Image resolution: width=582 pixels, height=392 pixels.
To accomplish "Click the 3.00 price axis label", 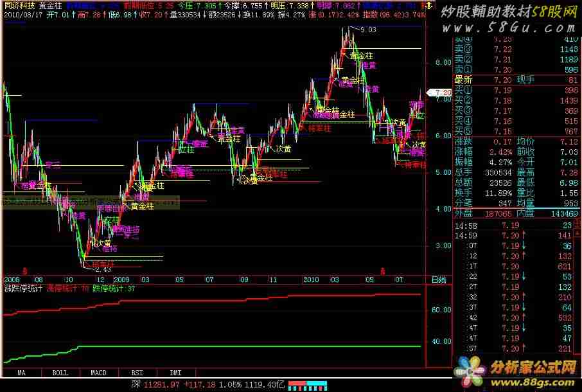I will tap(443, 245).
